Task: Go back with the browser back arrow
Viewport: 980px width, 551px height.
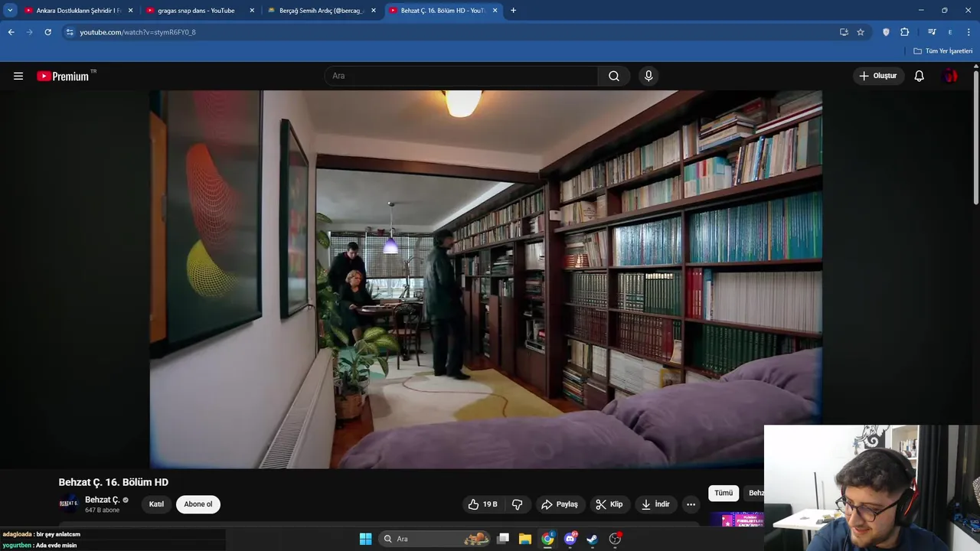Action: click(11, 32)
